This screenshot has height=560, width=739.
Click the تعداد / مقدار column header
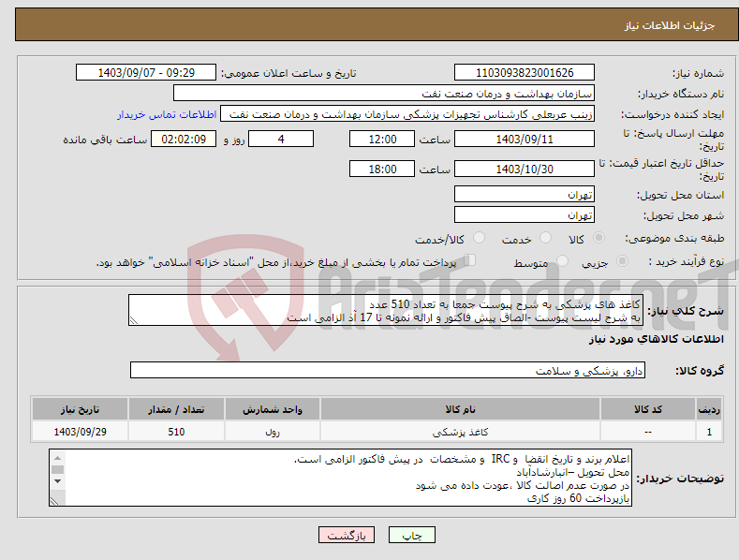pyautogui.click(x=176, y=409)
